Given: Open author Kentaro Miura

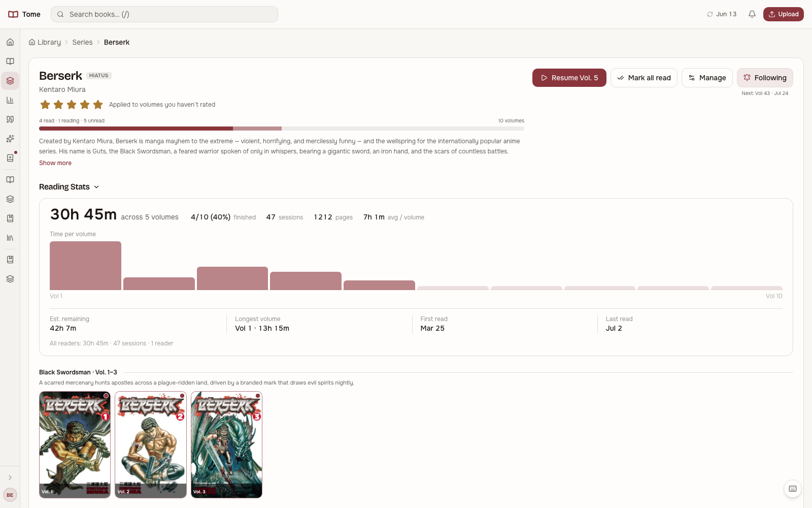Looking at the screenshot, I should (x=62, y=89).
